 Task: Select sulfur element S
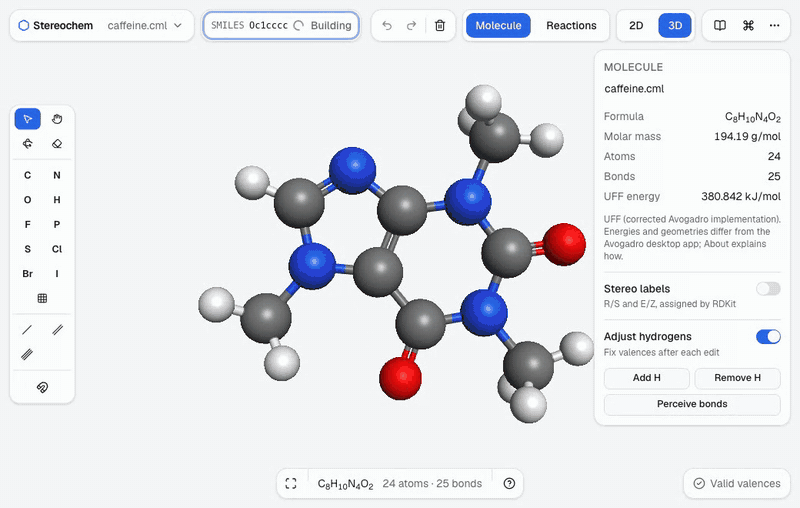click(28, 249)
